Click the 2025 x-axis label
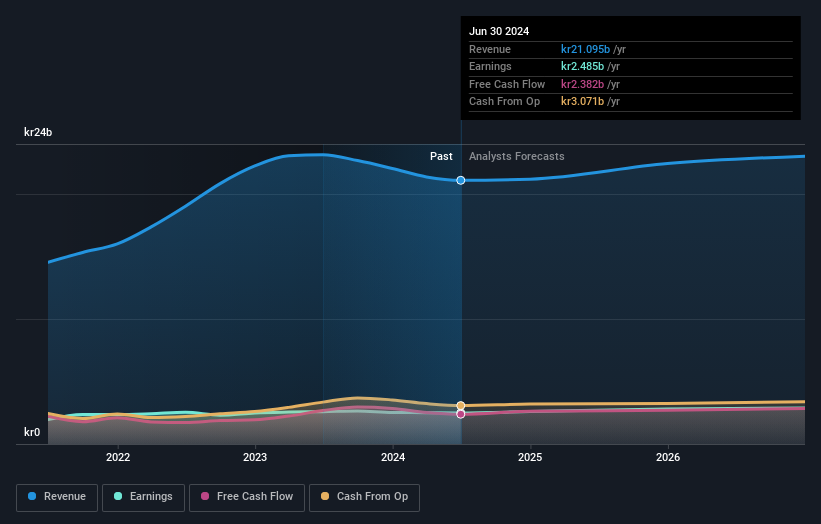Image resolution: width=821 pixels, height=524 pixels. coord(530,457)
